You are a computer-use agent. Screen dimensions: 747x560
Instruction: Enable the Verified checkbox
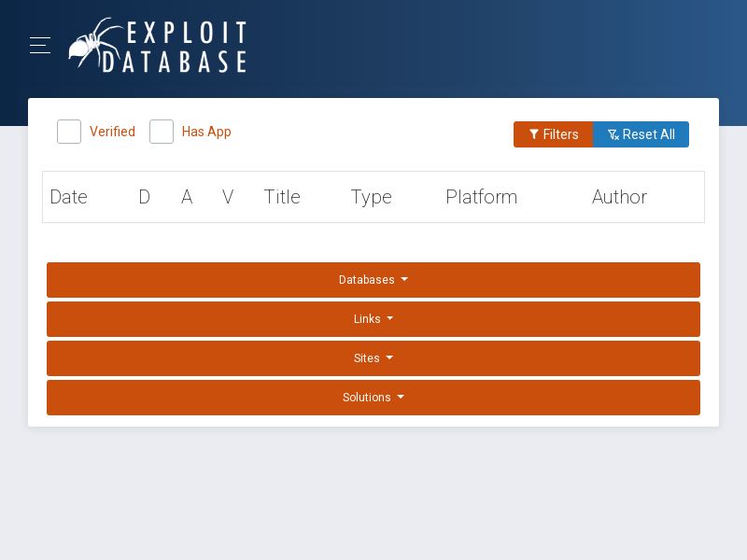[x=69, y=132]
